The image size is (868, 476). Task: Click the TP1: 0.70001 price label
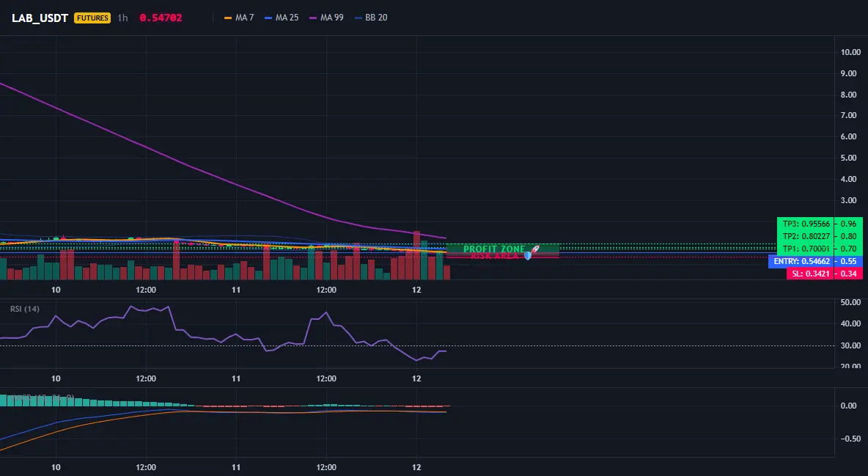[806, 249]
